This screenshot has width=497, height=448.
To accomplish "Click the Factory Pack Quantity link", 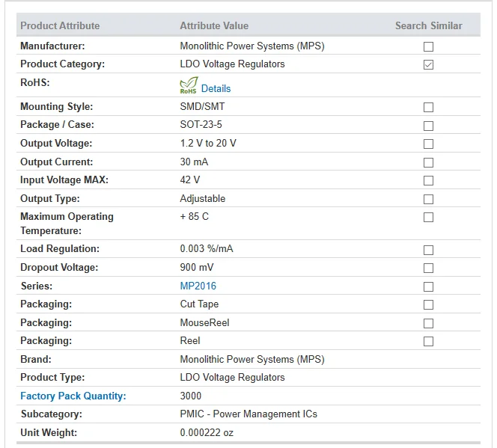I will (73, 396).
